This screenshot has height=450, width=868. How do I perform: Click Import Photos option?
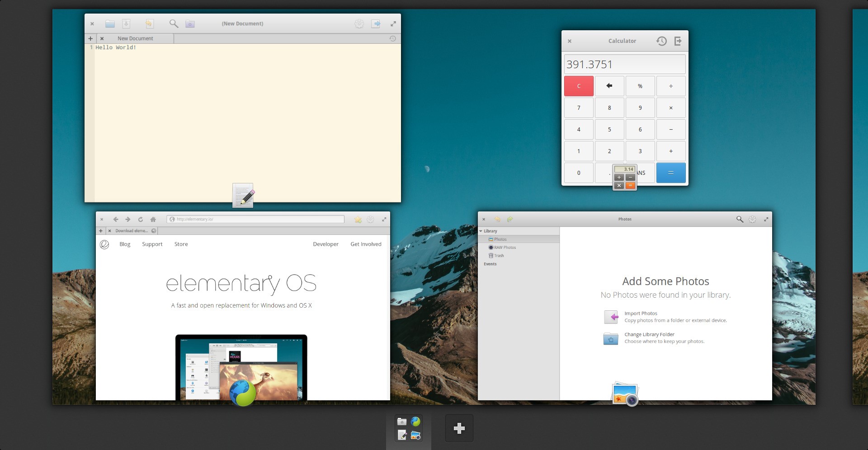665,317
